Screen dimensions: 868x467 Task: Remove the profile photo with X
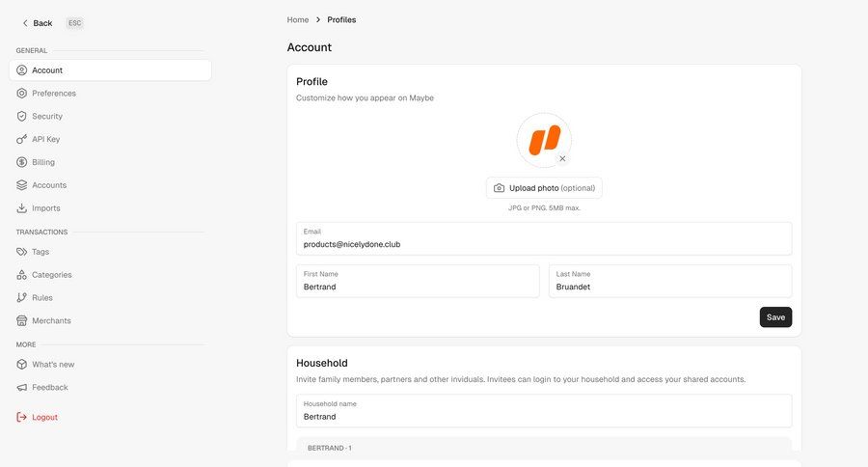562,158
